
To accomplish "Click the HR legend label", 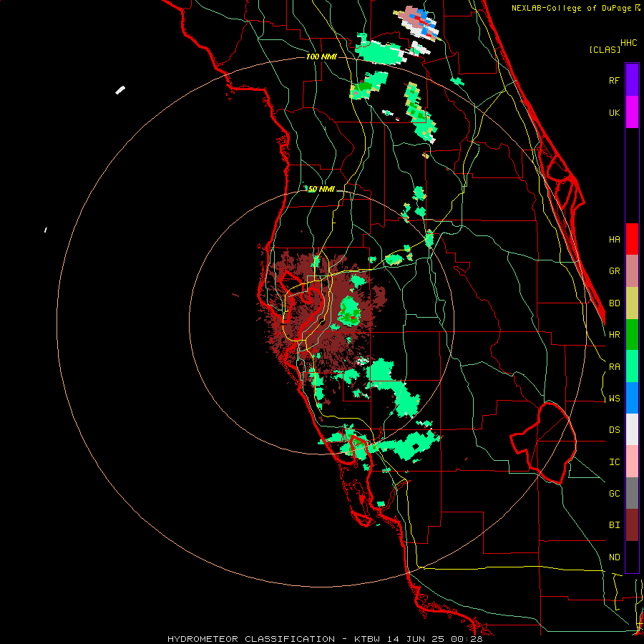I will (x=614, y=335).
